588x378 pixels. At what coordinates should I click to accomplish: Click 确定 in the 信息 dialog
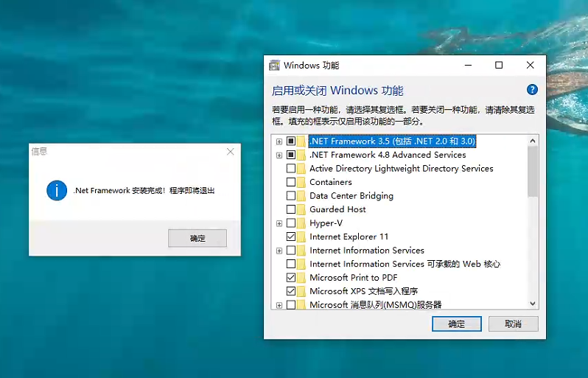[x=197, y=238]
